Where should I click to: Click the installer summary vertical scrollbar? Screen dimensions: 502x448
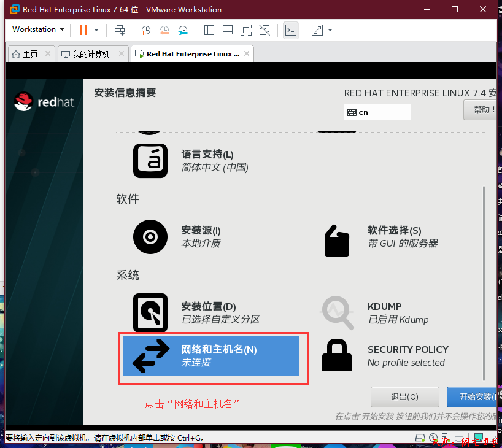484,284
